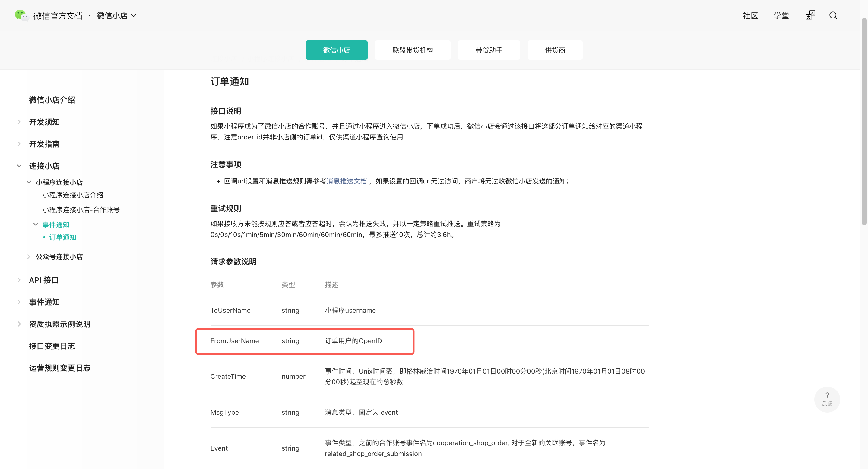
Task: Select the 供货商 tab
Action: tap(555, 50)
